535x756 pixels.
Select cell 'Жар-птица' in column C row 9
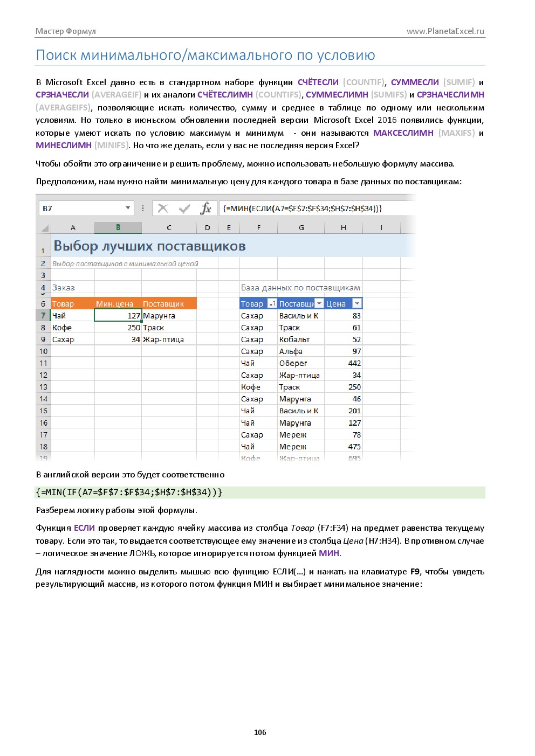[169, 339]
